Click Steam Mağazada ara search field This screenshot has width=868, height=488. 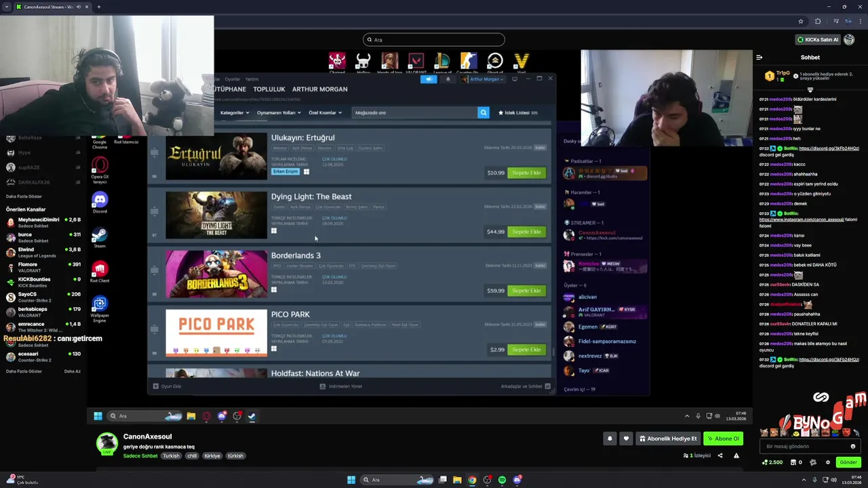[415, 113]
